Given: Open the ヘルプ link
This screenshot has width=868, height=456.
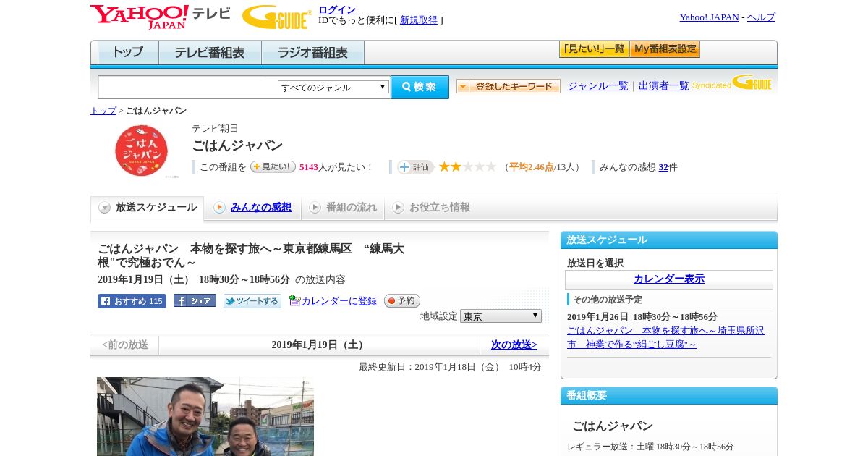Looking at the screenshot, I should (x=761, y=17).
